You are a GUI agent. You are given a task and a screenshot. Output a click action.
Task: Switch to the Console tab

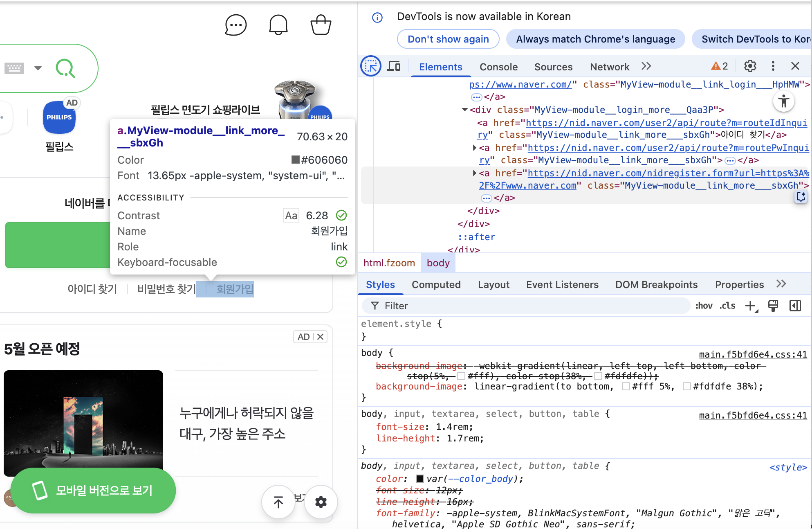pyautogui.click(x=498, y=67)
